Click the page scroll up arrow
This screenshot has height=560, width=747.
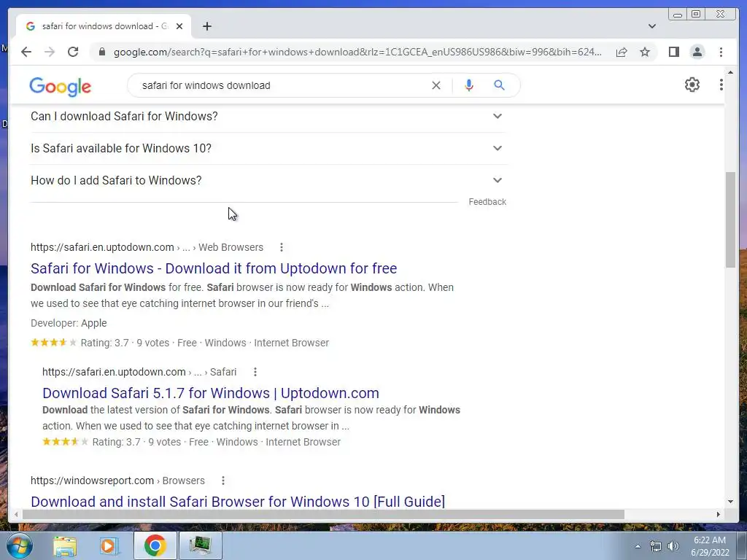(730, 72)
